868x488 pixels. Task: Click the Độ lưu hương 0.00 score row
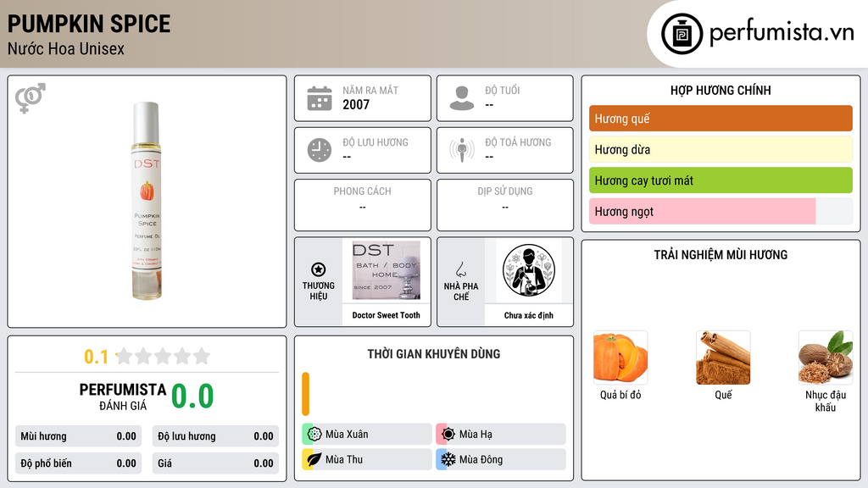click(x=215, y=436)
